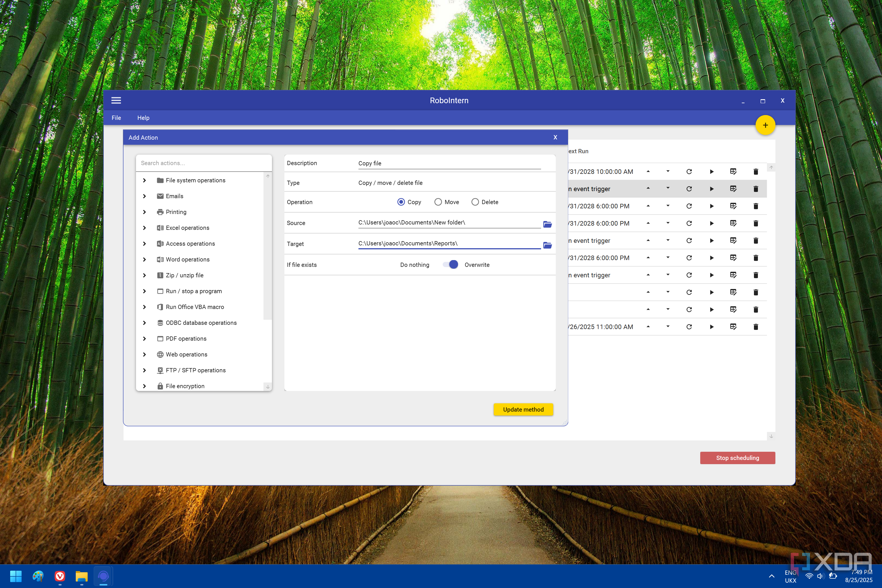882x588 pixels.
Task: Expand the Excel operations category
Action: [x=144, y=228]
